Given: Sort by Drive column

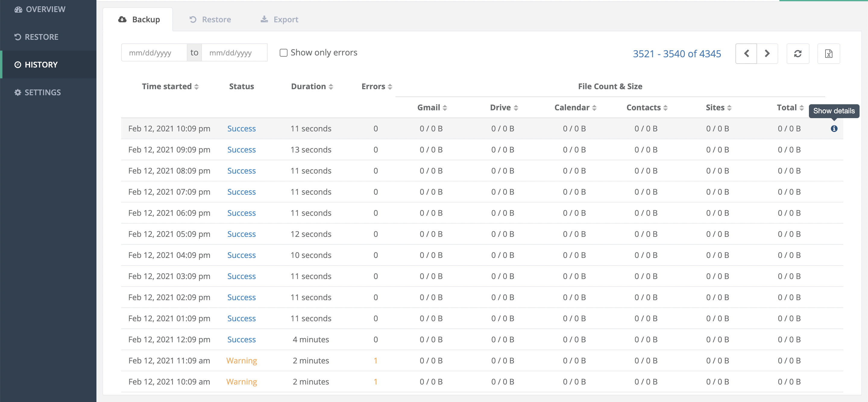Looking at the screenshot, I should (x=504, y=108).
